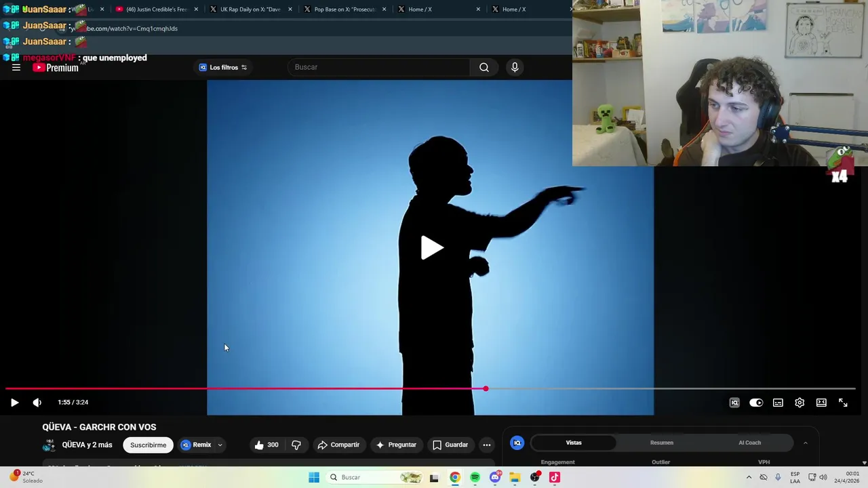Open the 'QÜEVA y 2 más' channel link

(87, 445)
